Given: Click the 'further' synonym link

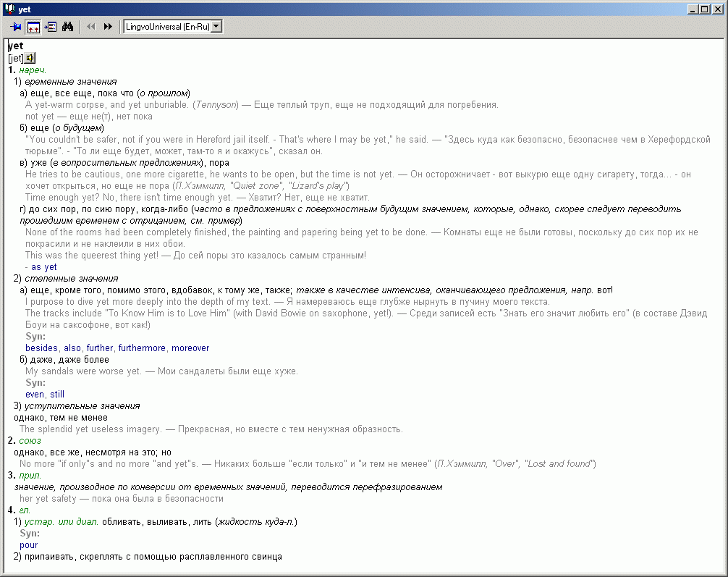Looking at the screenshot, I should click(x=100, y=348).
